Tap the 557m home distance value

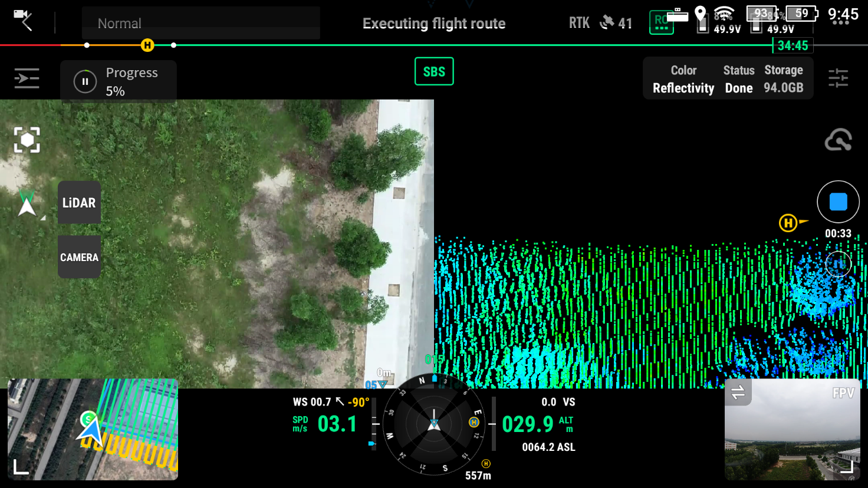[478, 476]
